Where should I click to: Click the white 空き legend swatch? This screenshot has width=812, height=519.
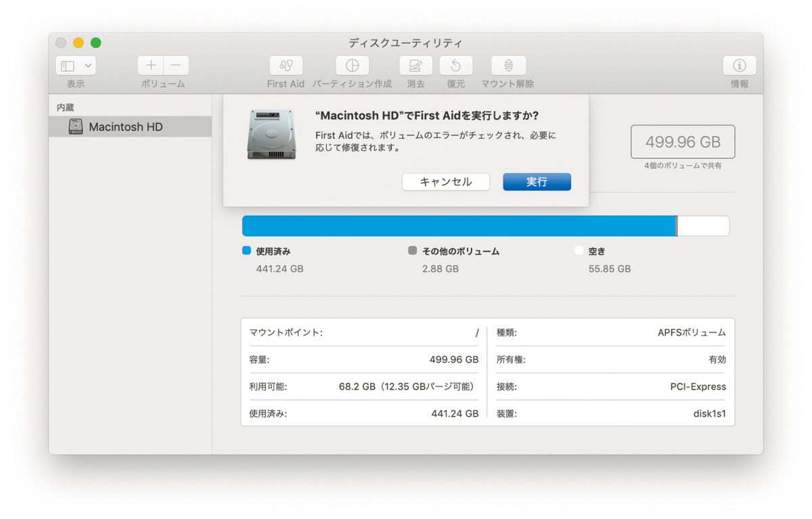(579, 250)
